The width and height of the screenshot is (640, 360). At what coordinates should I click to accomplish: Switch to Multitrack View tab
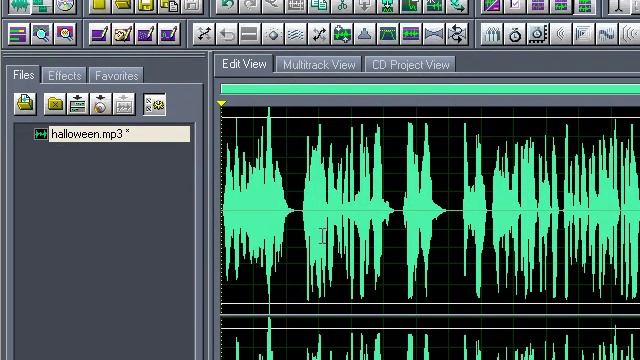tap(319, 65)
